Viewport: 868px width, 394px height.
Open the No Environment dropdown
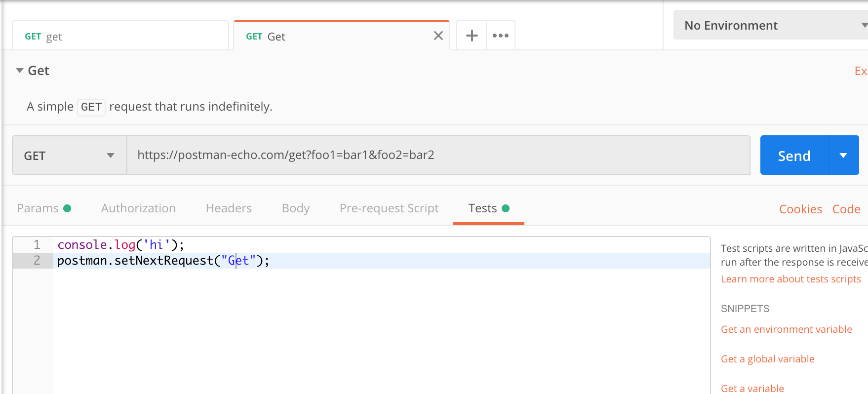[772, 25]
